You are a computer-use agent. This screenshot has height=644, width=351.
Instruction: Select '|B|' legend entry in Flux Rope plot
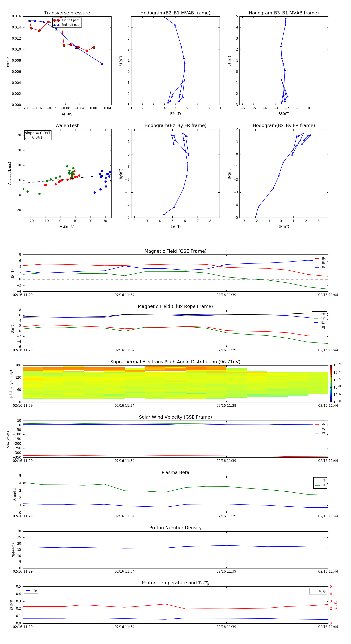tap(320, 327)
